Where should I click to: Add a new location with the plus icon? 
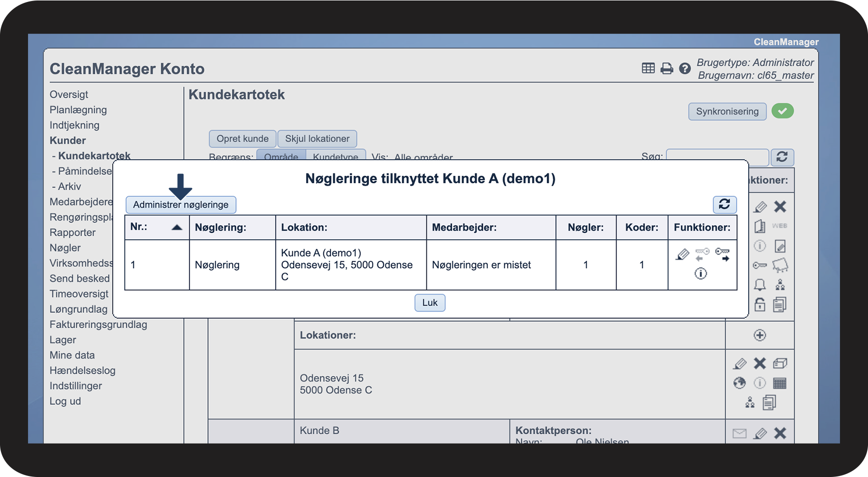pyautogui.click(x=759, y=335)
